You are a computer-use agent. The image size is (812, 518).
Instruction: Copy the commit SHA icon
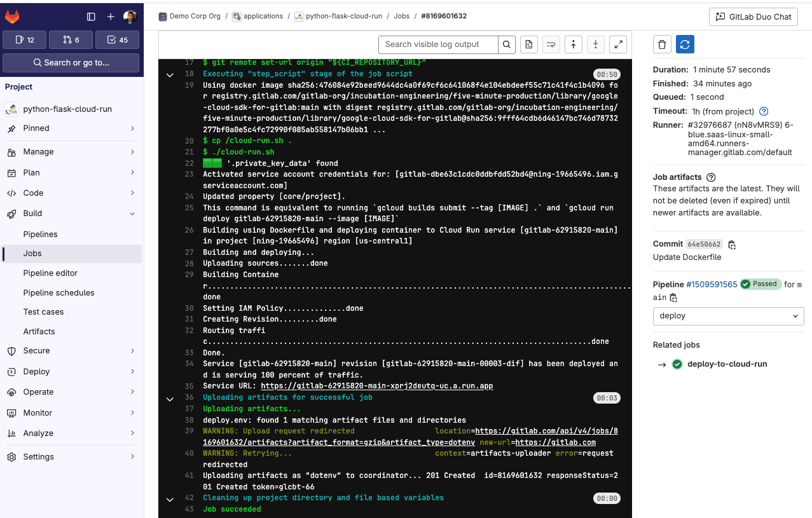click(x=733, y=245)
